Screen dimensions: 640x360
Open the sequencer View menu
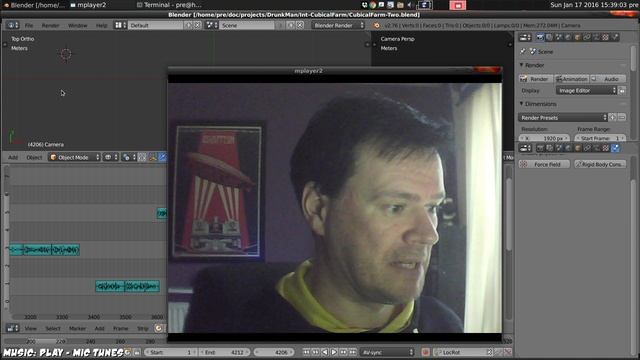click(30, 329)
